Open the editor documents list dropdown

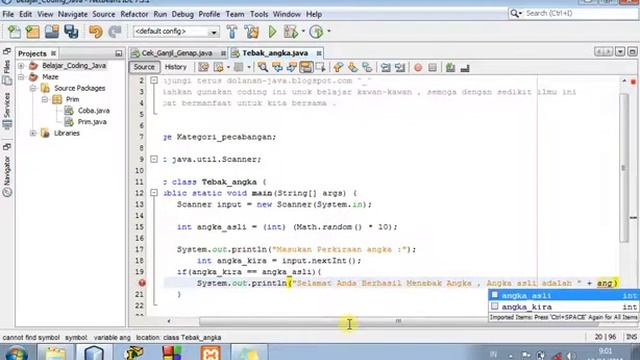coord(620,52)
